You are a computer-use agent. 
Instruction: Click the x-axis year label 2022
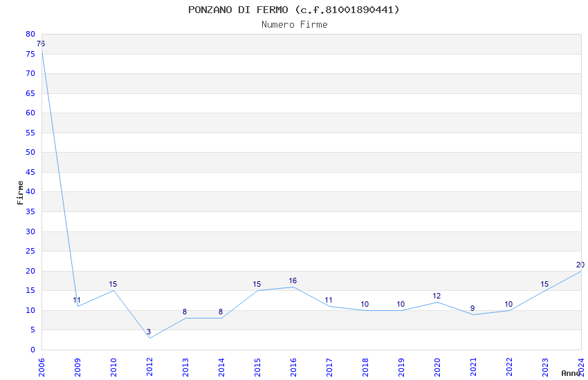click(x=509, y=368)
